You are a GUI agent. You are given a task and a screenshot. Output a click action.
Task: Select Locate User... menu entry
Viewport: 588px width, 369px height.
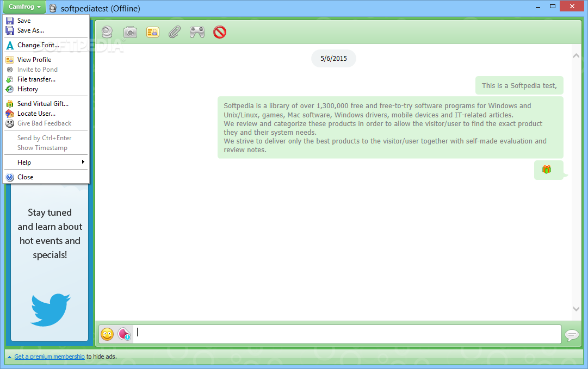coord(46,114)
